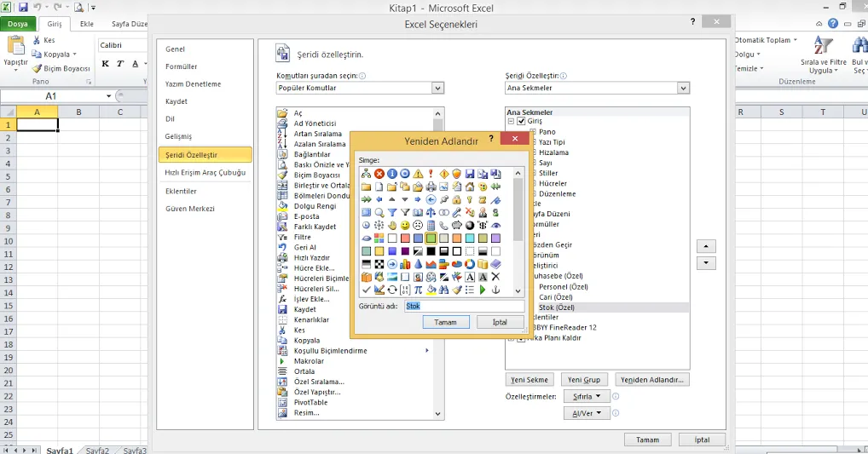Toggle the Giriş tab checkbox
The width and height of the screenshot is (868, 454).
pyautogui.click(x=521, y=122)
